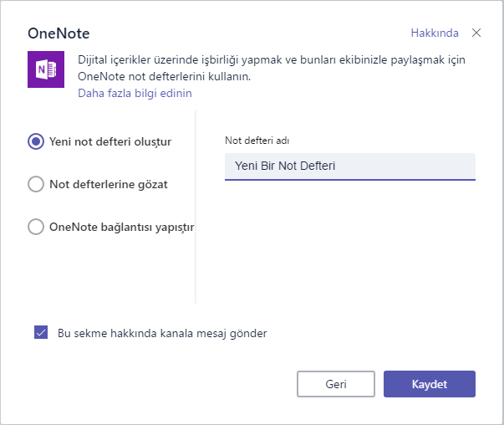
Task: Select the 'Yeni not defteri oluştur' radio circle
Action: tap(36, 141)
